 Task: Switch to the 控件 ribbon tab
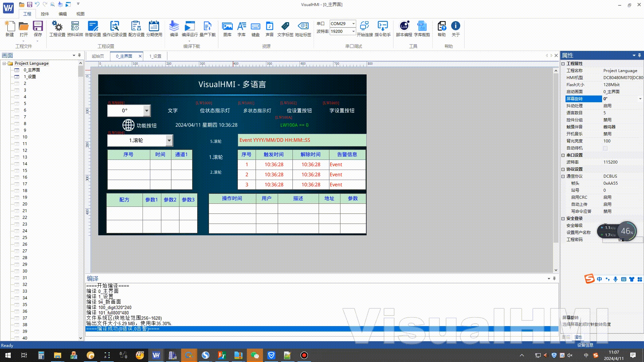click(45, 14)
